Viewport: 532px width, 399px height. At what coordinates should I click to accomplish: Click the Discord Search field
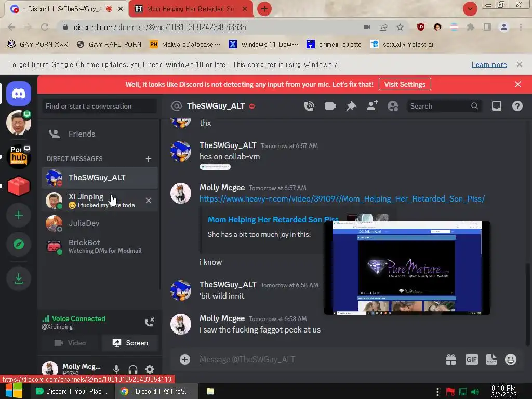point(444,106)
